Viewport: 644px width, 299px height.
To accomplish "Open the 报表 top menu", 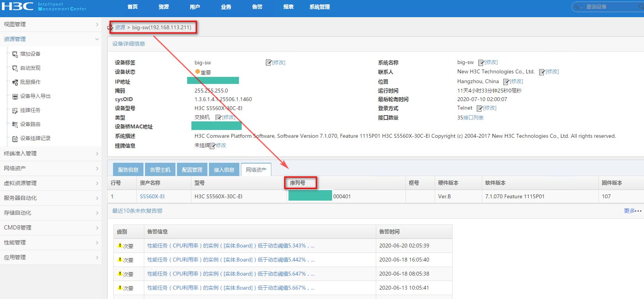I will tap(288, 7).
